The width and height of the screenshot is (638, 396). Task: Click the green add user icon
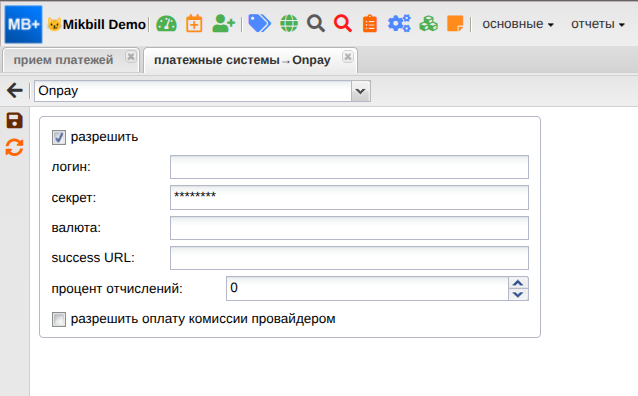pyautogui.click(x=223, y=24)
